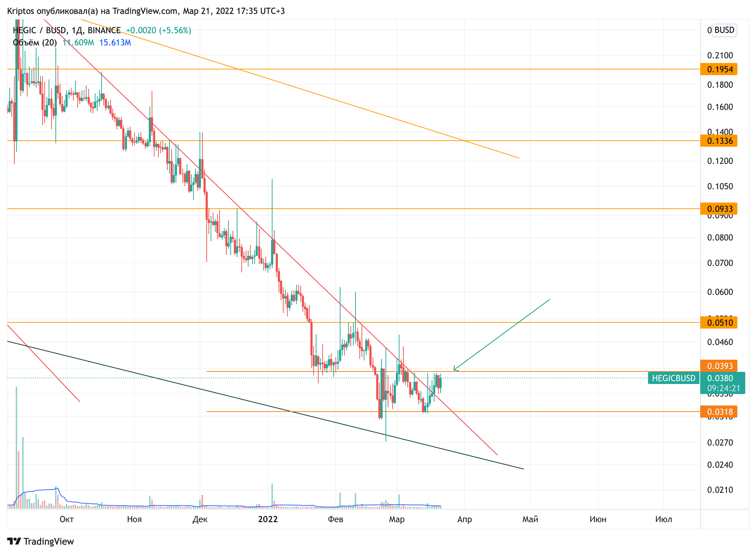Viewport: 756px width, 554px height.
Task: Click the current price 0.0380 label
Action: pos(720,378)
